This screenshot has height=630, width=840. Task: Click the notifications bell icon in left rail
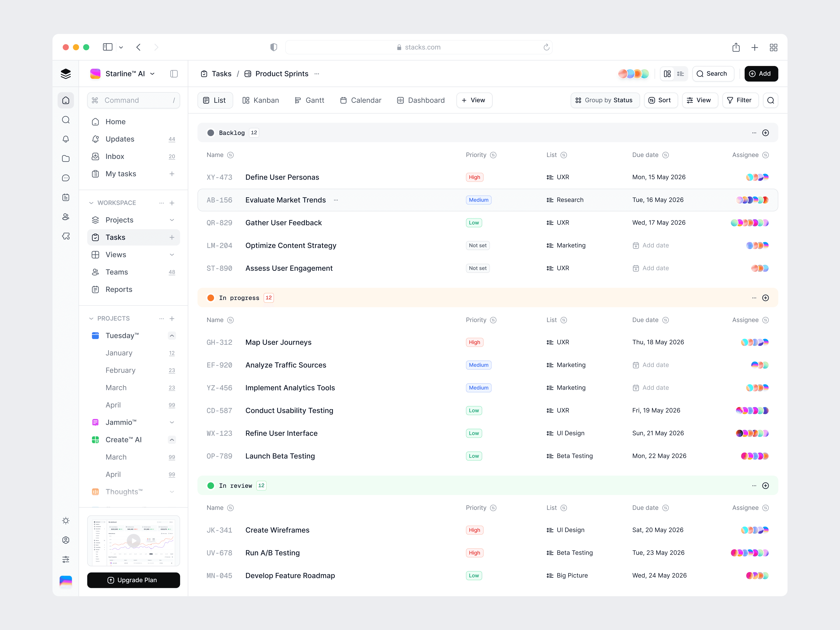(66, 139)
